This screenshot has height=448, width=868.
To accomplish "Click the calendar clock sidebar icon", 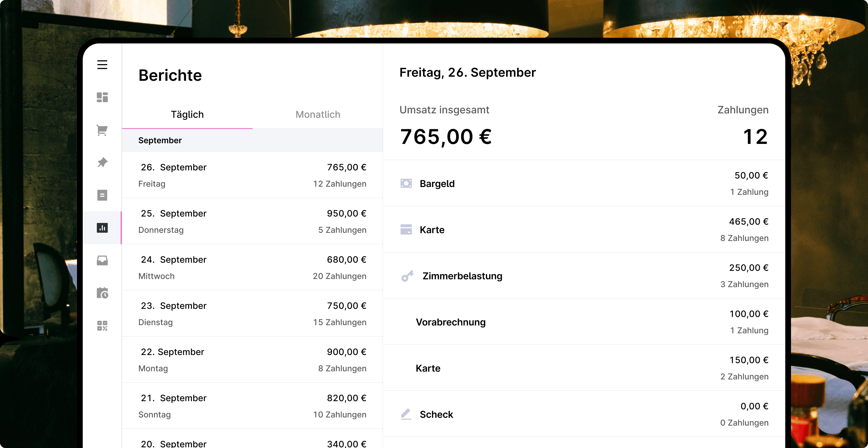I will [102, 293].
